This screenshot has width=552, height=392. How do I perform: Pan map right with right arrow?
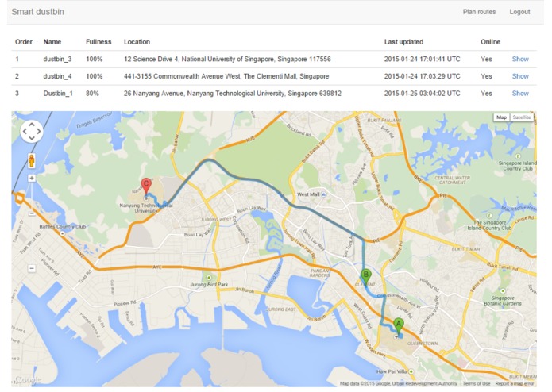pos(39,131)
